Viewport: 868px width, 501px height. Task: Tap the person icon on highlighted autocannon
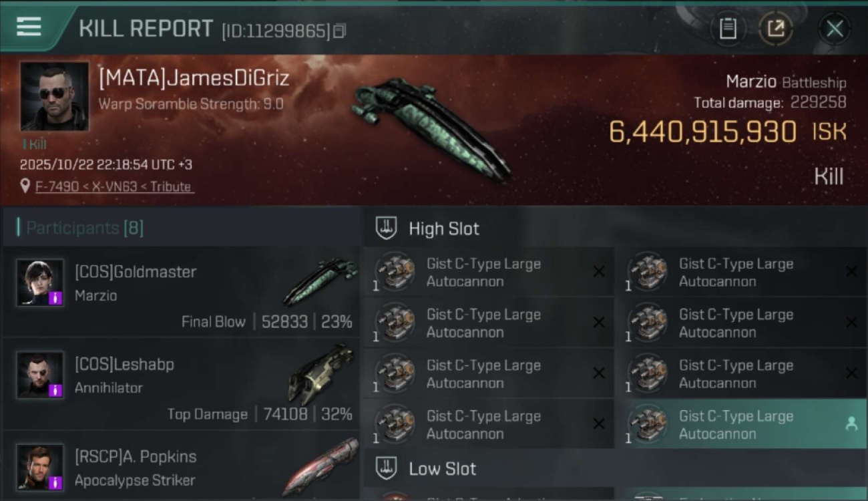pos(851,424)
